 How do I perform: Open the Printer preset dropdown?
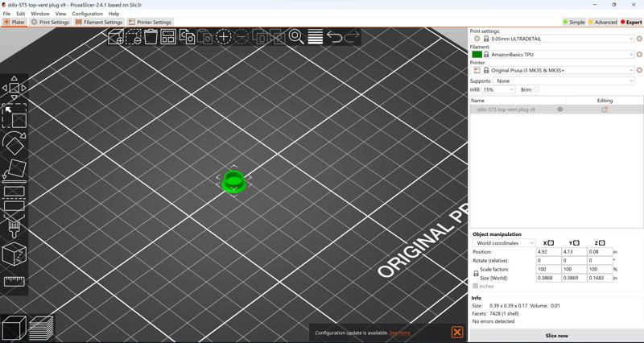click(553, 70)
